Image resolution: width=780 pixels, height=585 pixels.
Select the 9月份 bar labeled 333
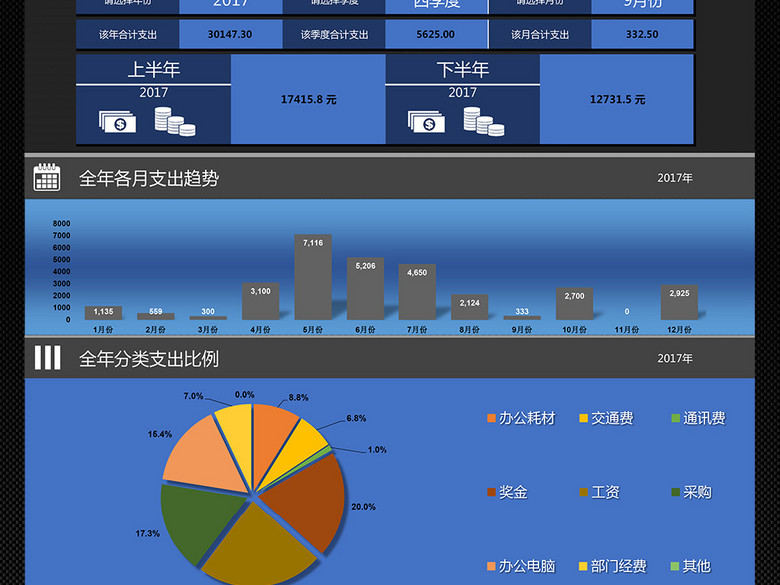pyautogui.click(x=522, y=318)
